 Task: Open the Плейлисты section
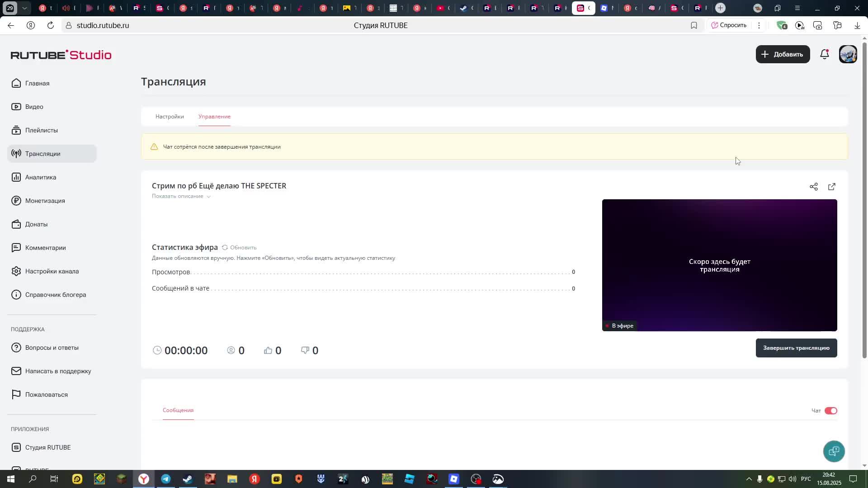point(41,130)
